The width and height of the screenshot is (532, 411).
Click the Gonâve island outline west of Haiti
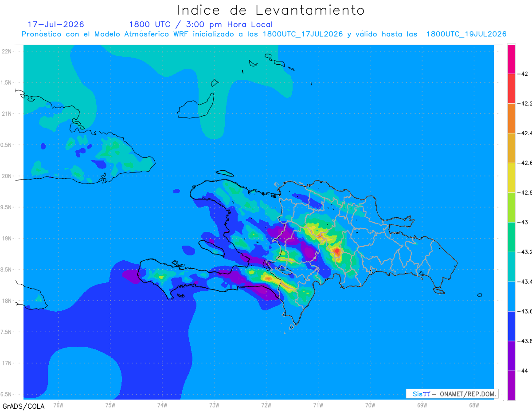click(211, 248)
